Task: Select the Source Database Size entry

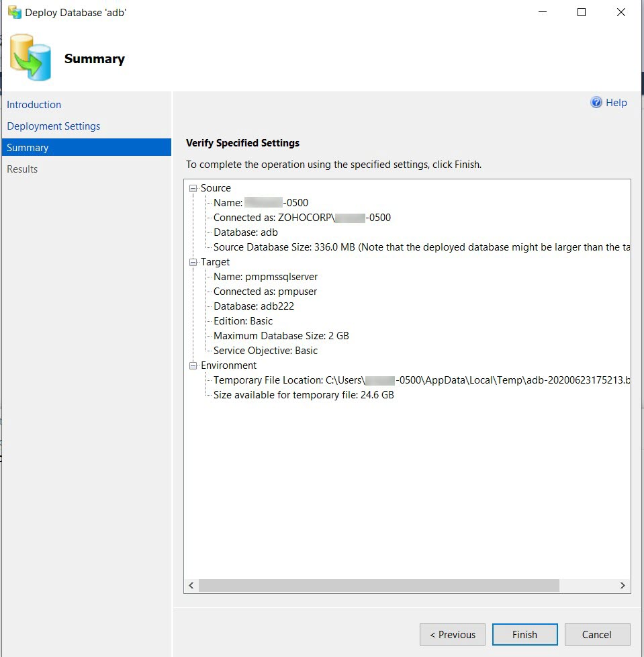Action: [x=302, y=247]
